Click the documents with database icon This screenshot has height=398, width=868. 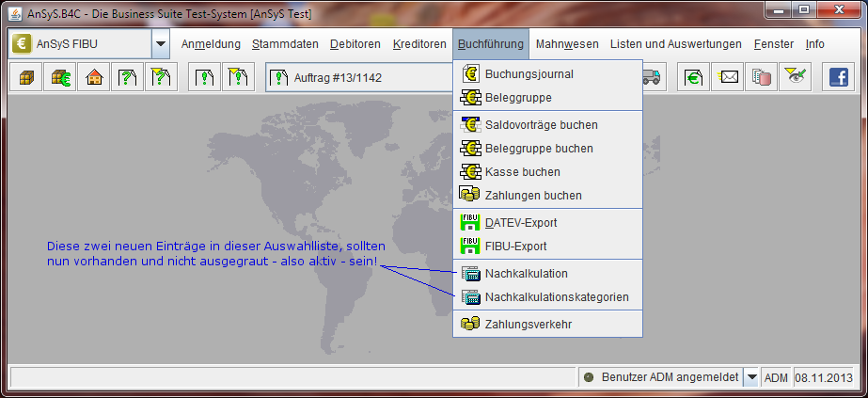(762, 77)
